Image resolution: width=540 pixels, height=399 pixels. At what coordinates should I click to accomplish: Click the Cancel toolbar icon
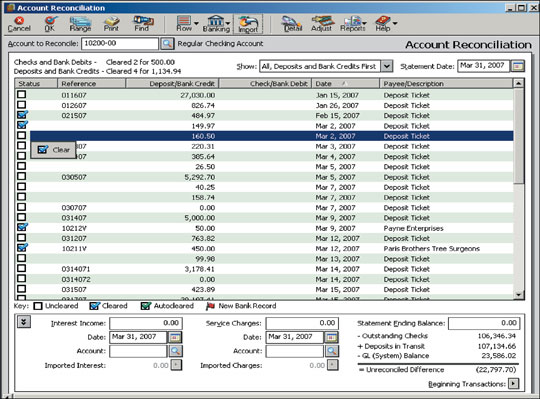pyautogui.click(x=19, y=24)
